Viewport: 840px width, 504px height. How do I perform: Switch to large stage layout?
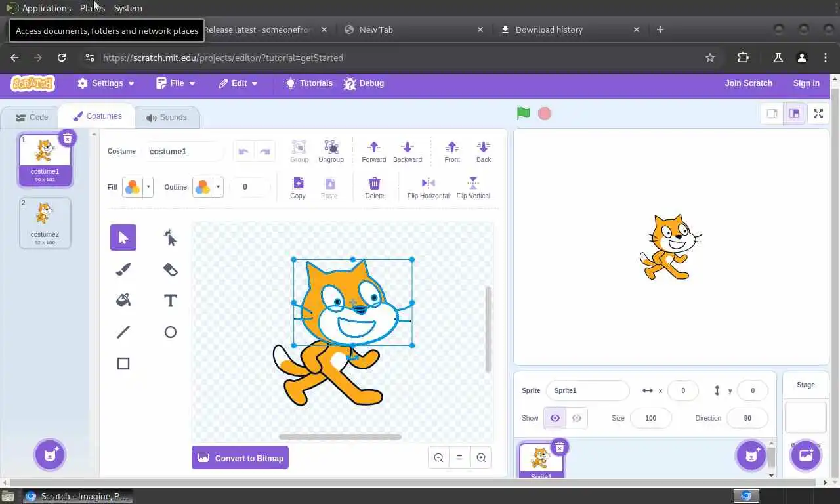click(x=794, y=114)
